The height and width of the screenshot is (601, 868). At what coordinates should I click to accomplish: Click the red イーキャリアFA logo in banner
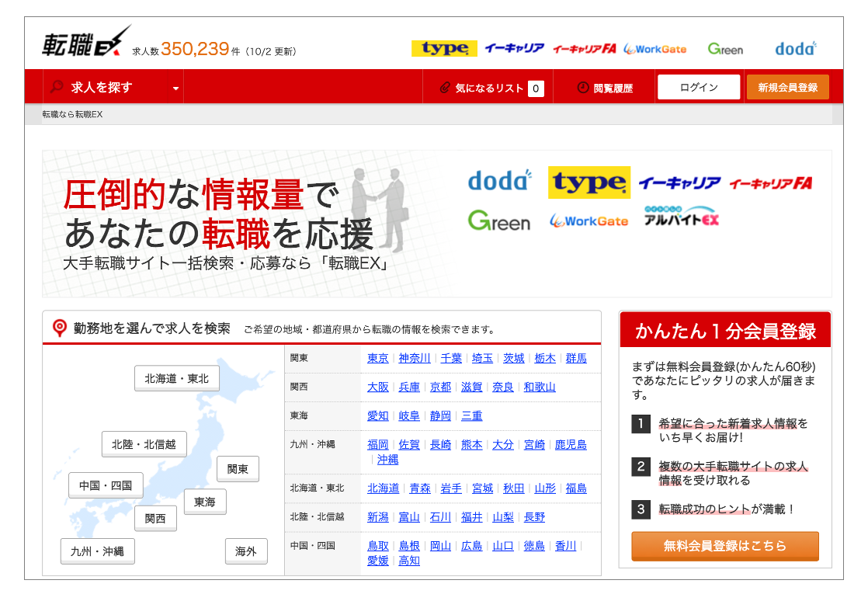click(x=771, y=183)
